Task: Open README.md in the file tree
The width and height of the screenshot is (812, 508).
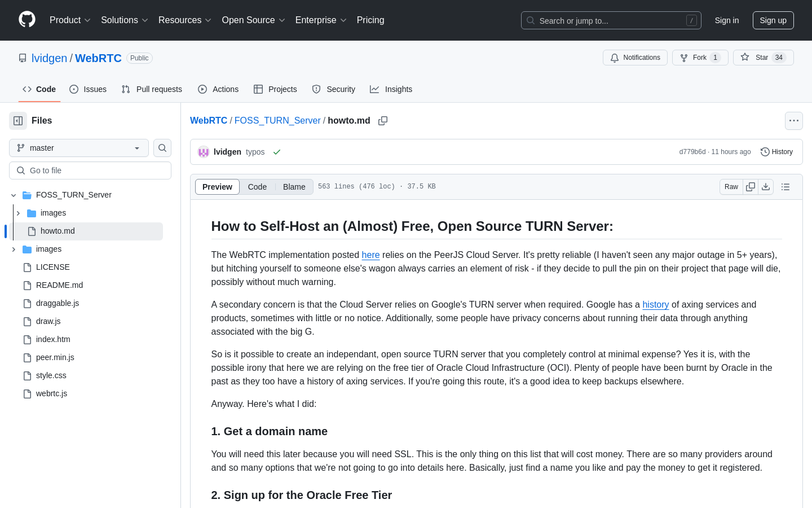Action: (x=59, y=285)
